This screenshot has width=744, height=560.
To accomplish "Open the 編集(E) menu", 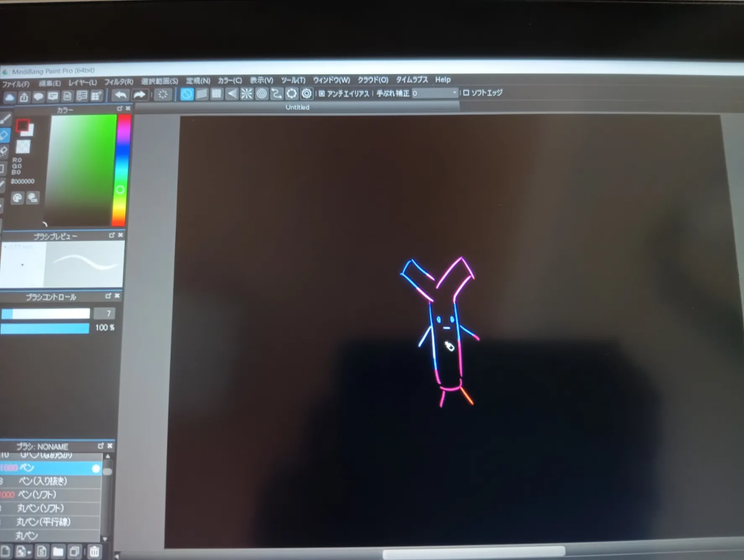I will (x=50, y=83).
